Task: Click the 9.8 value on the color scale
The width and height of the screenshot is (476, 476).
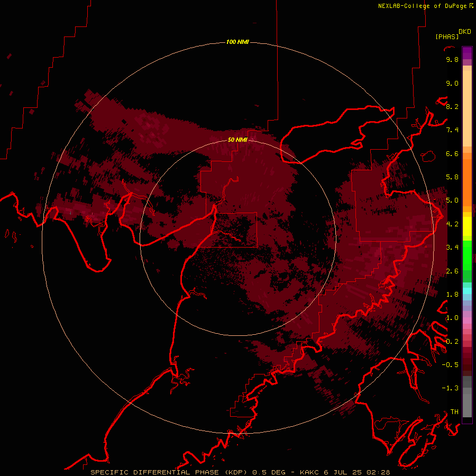Action: click(452, 59)
